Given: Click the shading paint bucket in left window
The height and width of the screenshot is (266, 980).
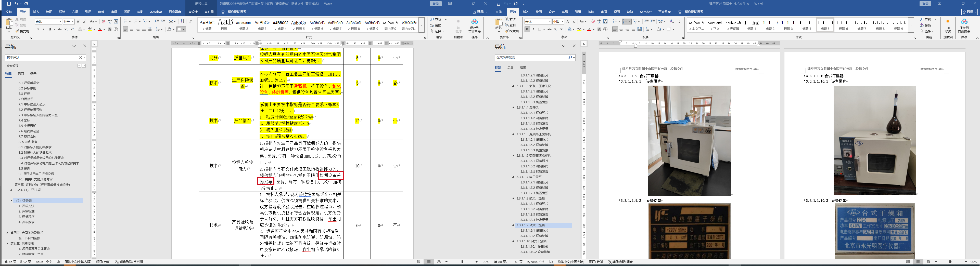Looking at the screenshot, I should tap(170, 29).
